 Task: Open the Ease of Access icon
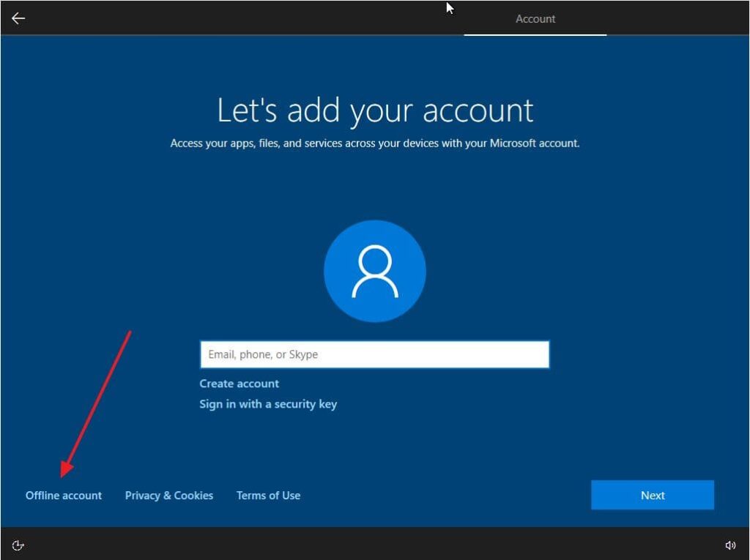[19, 545]
